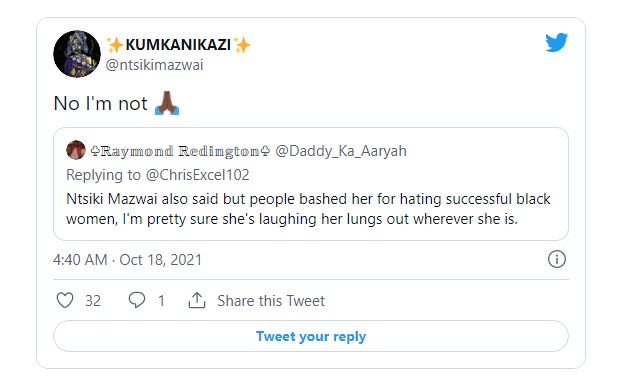Open KUMKANIKAZI profile avatar
Screen dimensions: 635x384
click(x=77, y=54)
